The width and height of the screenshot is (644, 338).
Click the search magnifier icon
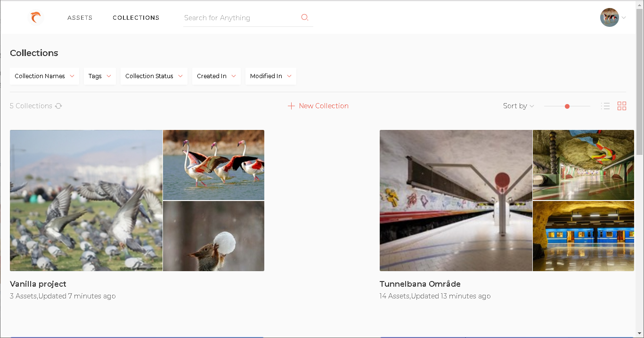pos(305,17)
